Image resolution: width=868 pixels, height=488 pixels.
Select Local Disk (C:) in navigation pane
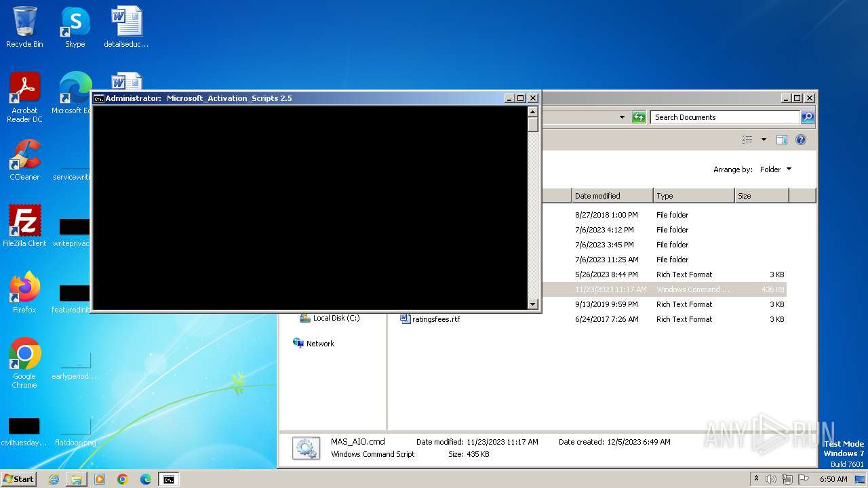(x=331, y=318)
